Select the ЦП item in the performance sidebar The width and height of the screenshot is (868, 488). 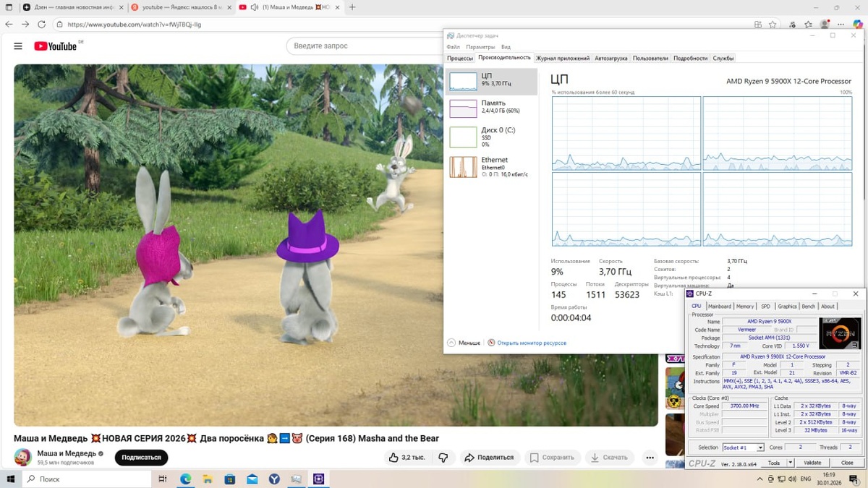click(x=492, y=81)
